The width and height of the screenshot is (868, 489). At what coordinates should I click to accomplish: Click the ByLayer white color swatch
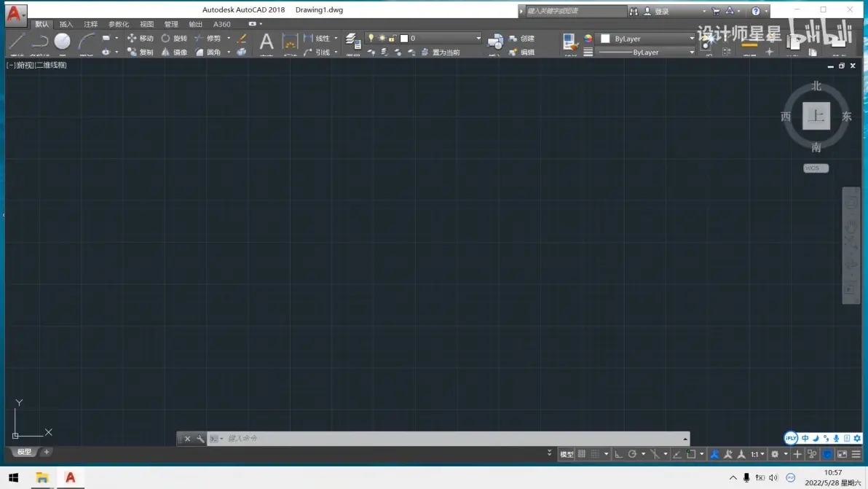pos(605,39)
